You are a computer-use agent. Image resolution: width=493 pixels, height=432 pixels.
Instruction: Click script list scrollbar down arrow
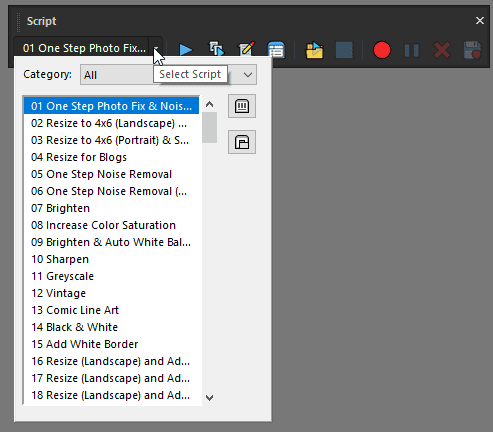point(209,397)
